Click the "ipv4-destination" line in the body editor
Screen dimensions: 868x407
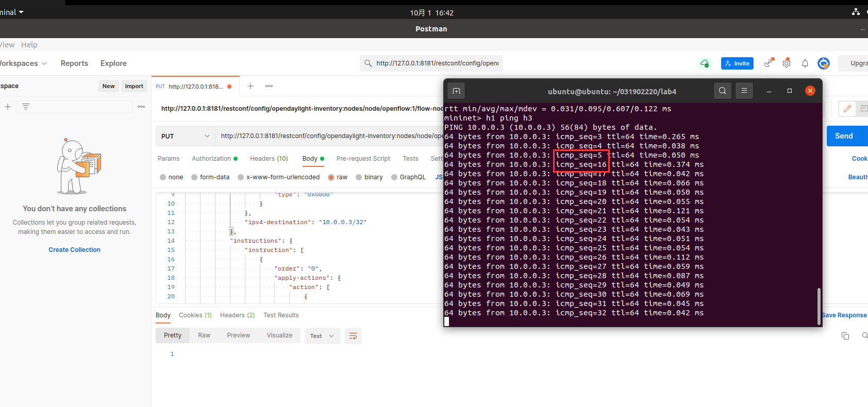click(x=306, y=223)
